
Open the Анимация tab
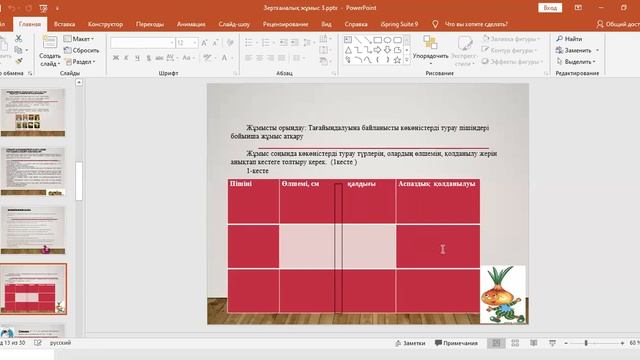coord(191,24)
